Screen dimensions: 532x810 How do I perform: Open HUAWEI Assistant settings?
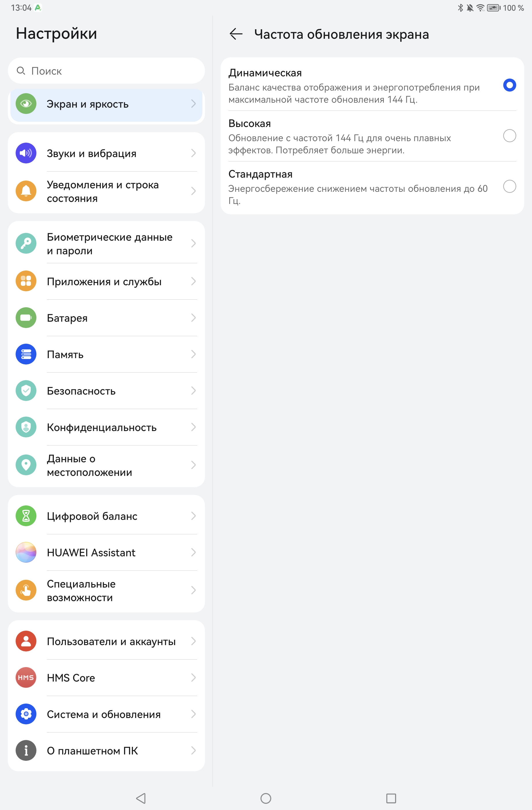[106, 552]
